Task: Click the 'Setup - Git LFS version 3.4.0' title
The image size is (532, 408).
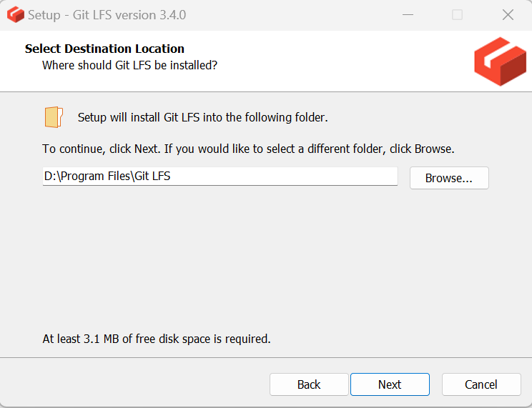Action: [107, 15]
